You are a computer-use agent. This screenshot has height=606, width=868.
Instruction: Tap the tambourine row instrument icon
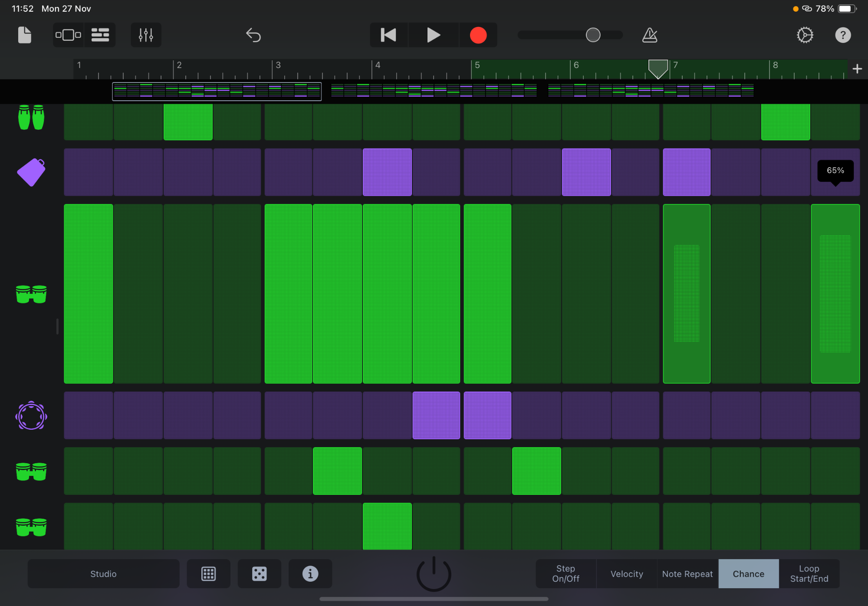pos(31,415)
